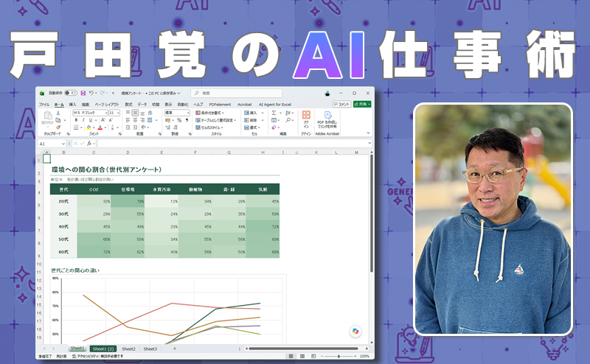Open 条件付き書式 (Conditional Formatting) menu
Screen dimensions: 590x364
point(209,113)
